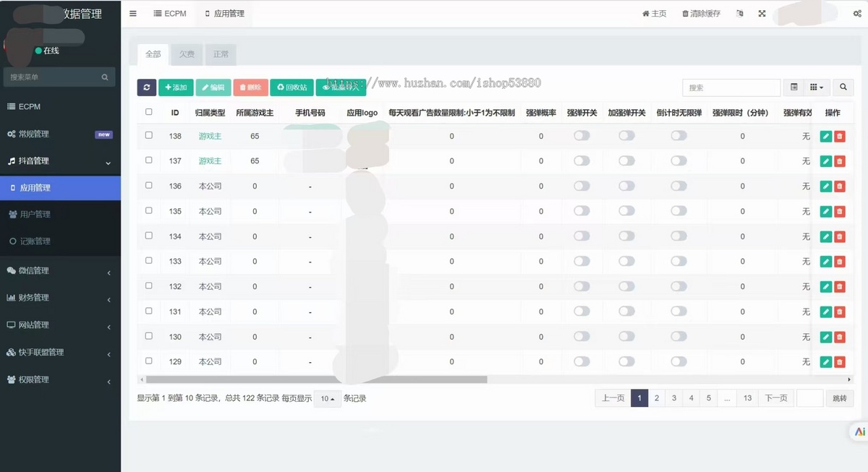Image resolution: width=868 pixels, height=472 pixels.
Task: Edit row 136 with pencil icon
Action: tap(826, 186)
